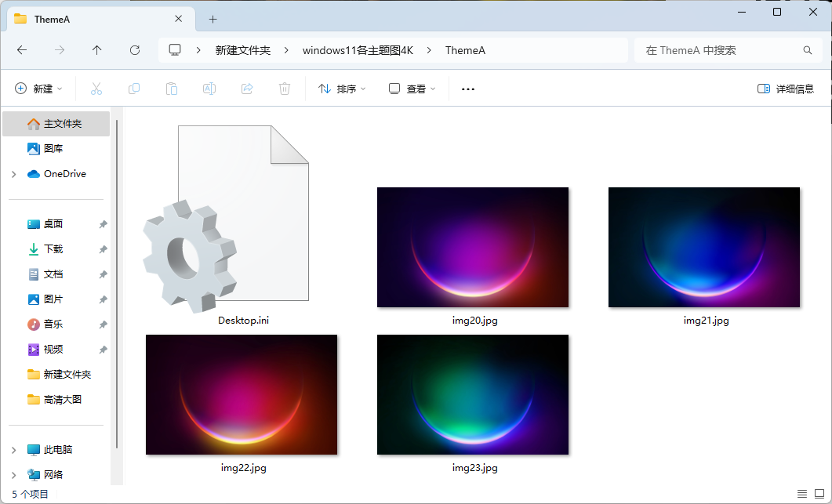Open the 查看 view dropdown
832x504 pixels.
click(412, 89)
